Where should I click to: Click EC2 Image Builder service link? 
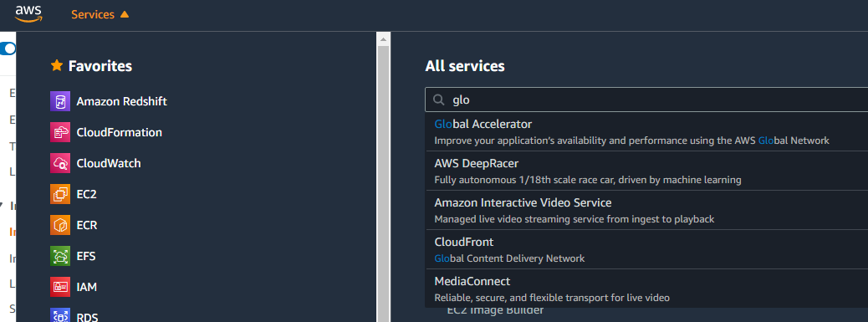pos(495,311)
